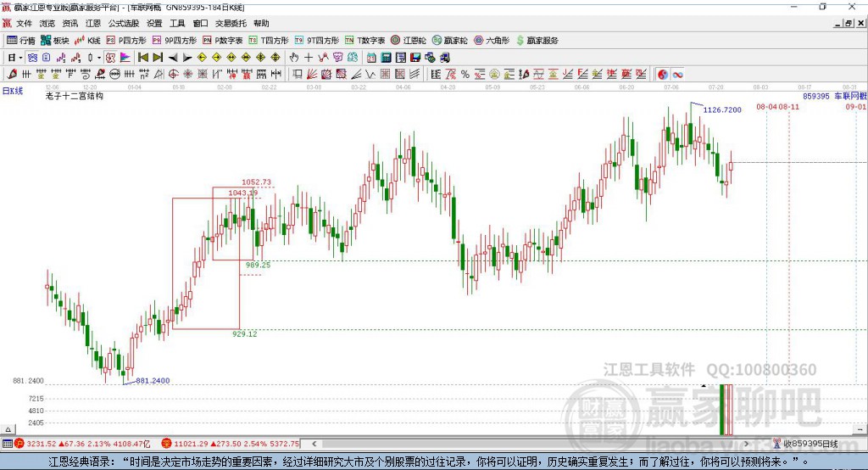This screenshot has width=868, height=470.
Task: Click the 08-04 date marker
Action: [767, 106]
